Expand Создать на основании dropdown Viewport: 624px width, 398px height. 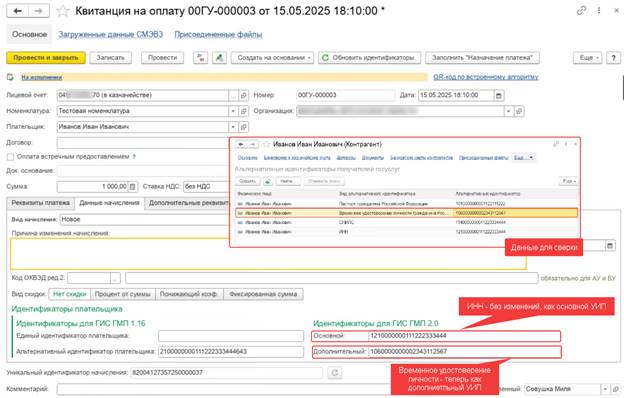pos(272,58)
